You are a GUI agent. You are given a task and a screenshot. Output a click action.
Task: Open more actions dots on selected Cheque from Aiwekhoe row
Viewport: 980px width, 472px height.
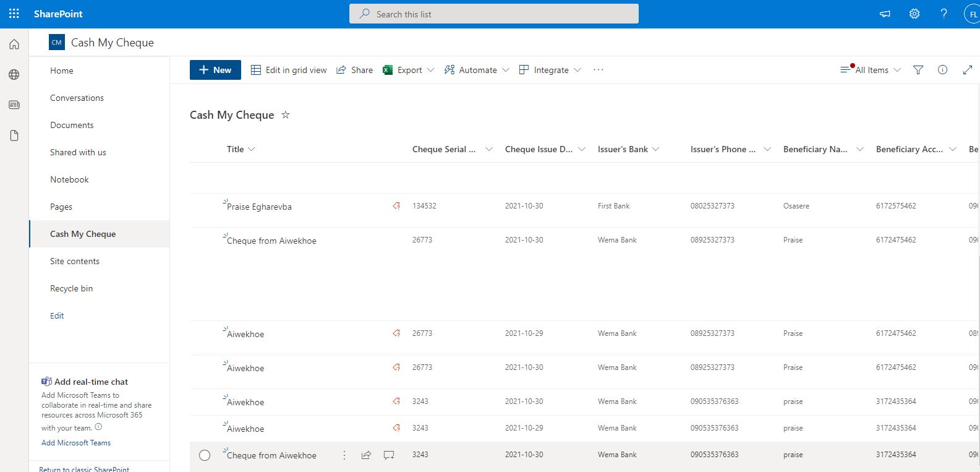click(344, 455)
